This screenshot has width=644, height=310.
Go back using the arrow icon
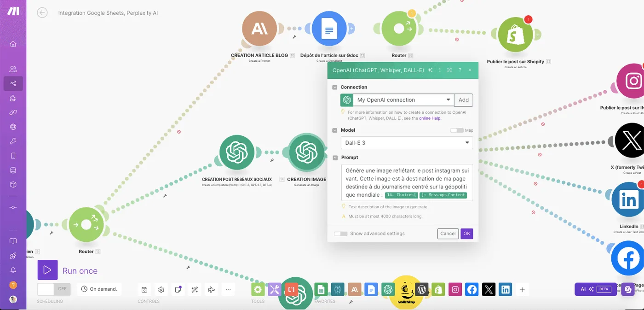tap(42, 13)
